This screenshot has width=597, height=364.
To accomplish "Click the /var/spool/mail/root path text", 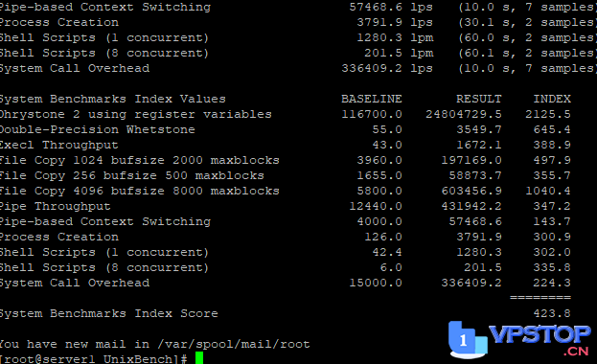I will point(234,344).
